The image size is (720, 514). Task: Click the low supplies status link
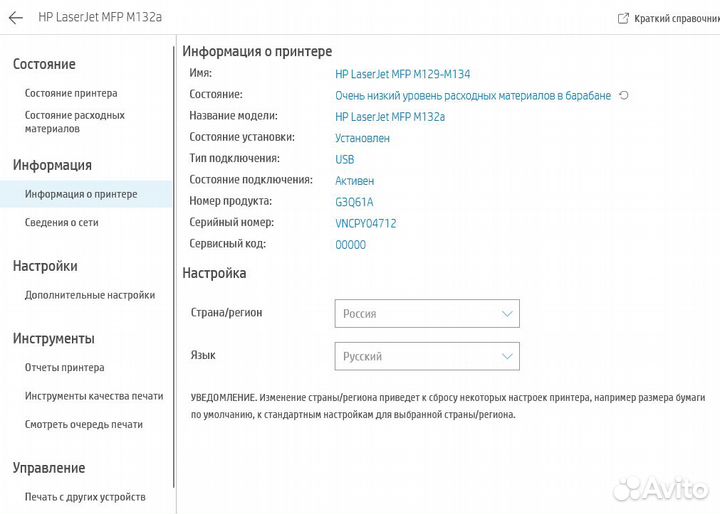472,96
